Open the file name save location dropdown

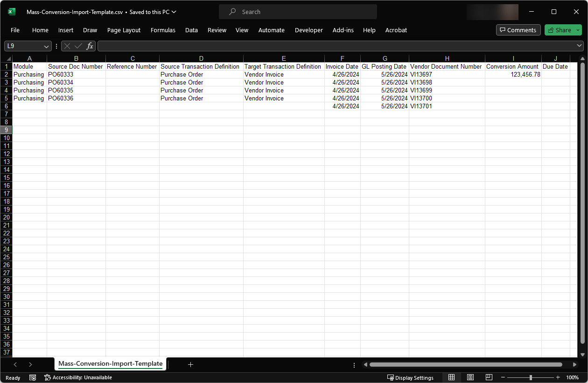click(174, 12)
